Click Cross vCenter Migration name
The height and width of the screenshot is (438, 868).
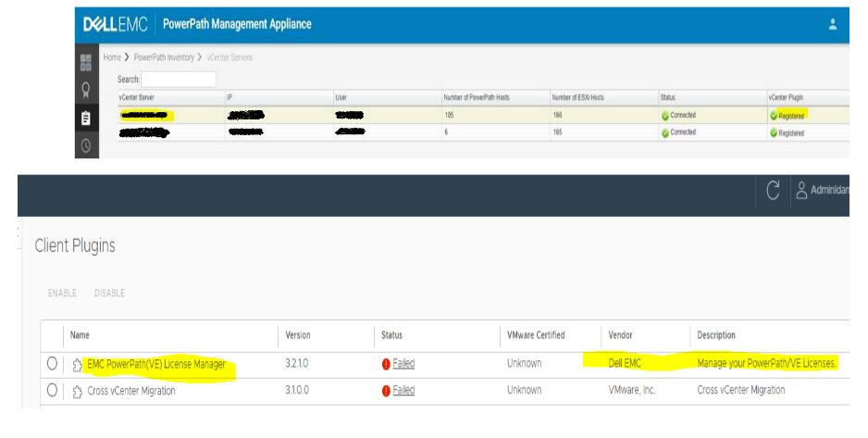coord(131,391)
